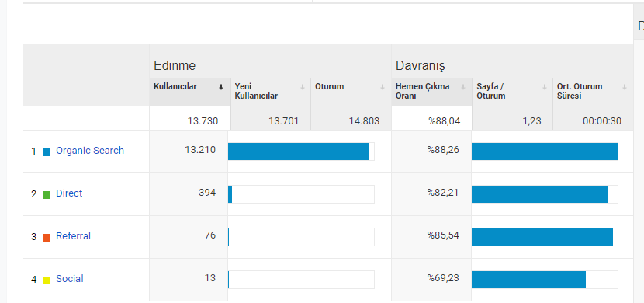The height and width of the screenshot is (303, 644).
Task: Sort by Oturum column header
Action: point(351,92)
